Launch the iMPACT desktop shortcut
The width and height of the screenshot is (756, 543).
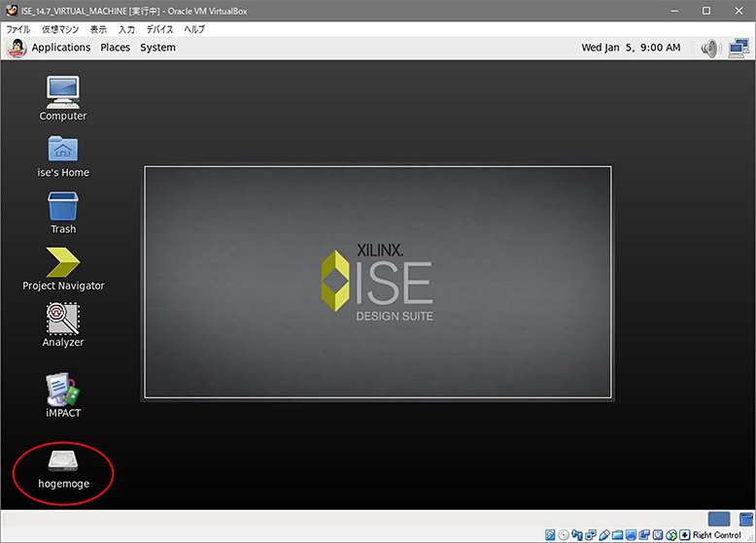click(63, 395)
